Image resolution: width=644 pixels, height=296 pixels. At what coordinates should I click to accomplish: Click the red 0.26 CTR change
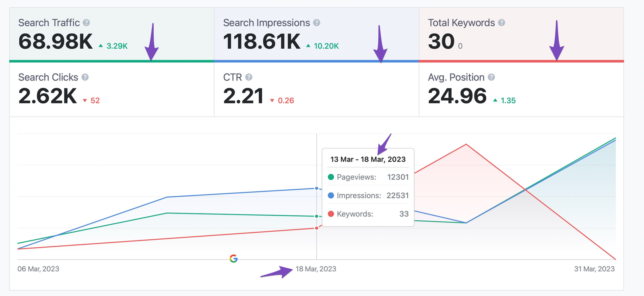point(282,101)
